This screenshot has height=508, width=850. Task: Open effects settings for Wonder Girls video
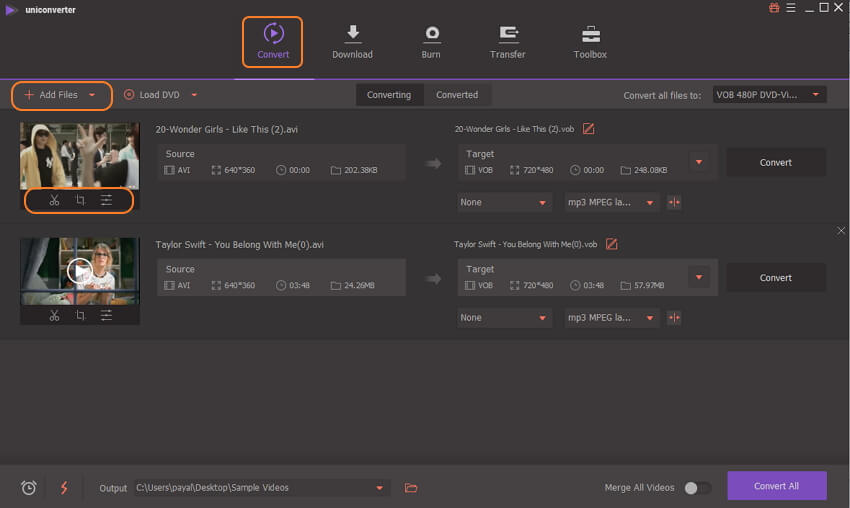point(106,200)
